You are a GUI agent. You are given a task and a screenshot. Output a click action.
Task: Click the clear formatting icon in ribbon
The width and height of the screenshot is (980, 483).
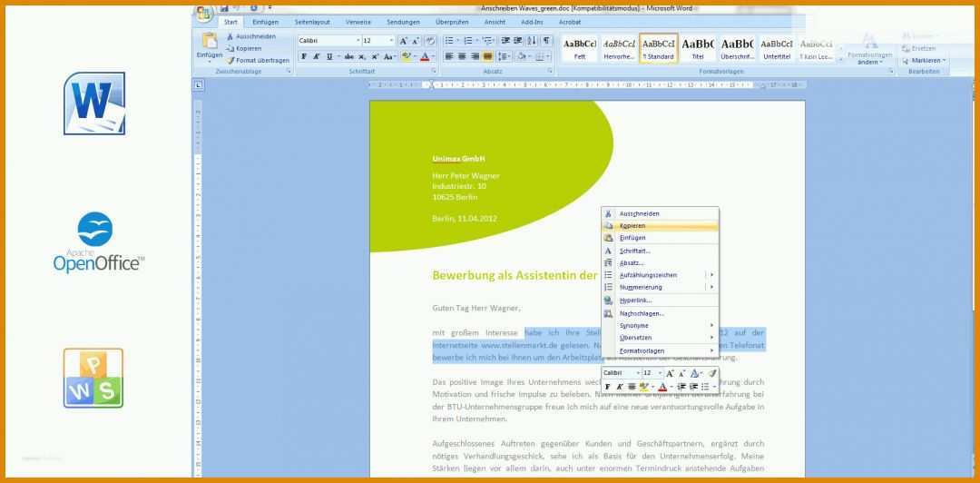tap(430, 41)
